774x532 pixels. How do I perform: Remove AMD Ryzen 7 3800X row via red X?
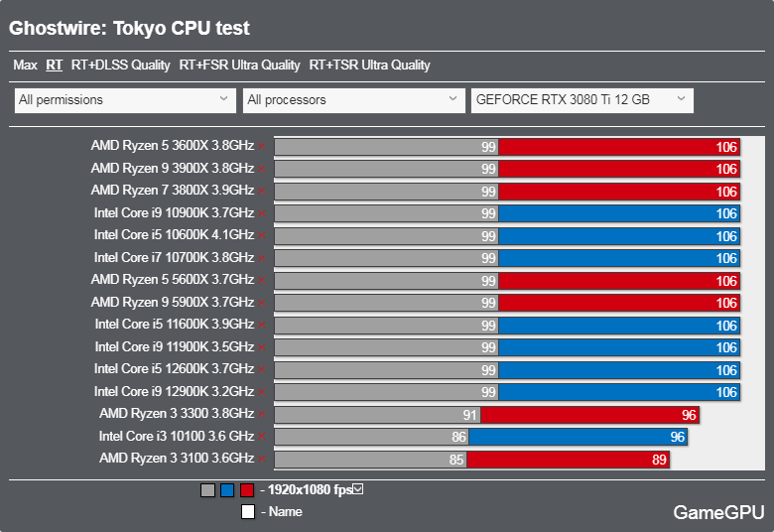262,191
